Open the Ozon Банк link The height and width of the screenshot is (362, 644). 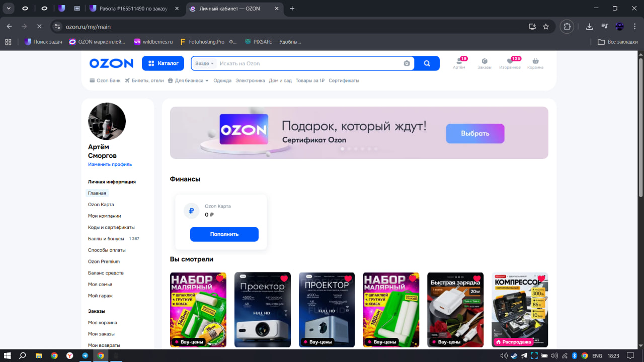click(105, 80)
